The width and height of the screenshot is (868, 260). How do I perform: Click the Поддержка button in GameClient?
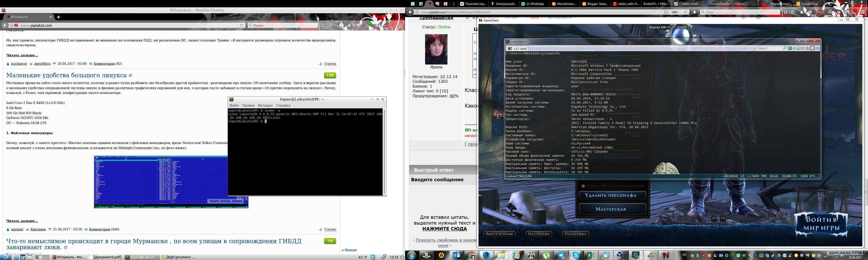(576, 234)
